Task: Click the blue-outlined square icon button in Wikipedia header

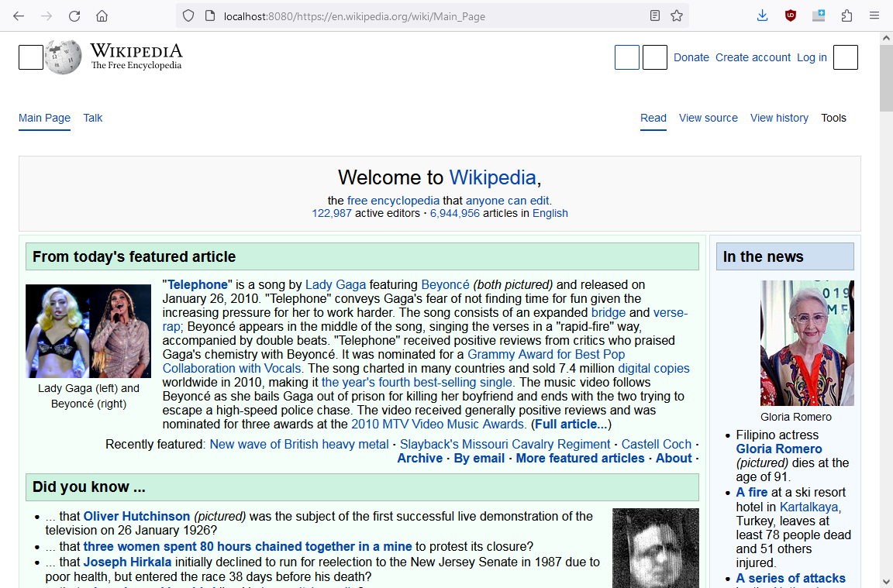Action: pos(627,57)
